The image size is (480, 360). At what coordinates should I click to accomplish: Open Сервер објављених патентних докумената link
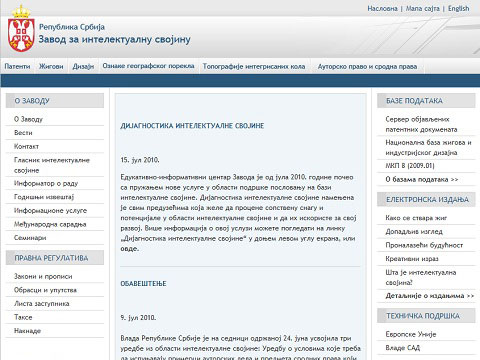pos(421,124)
